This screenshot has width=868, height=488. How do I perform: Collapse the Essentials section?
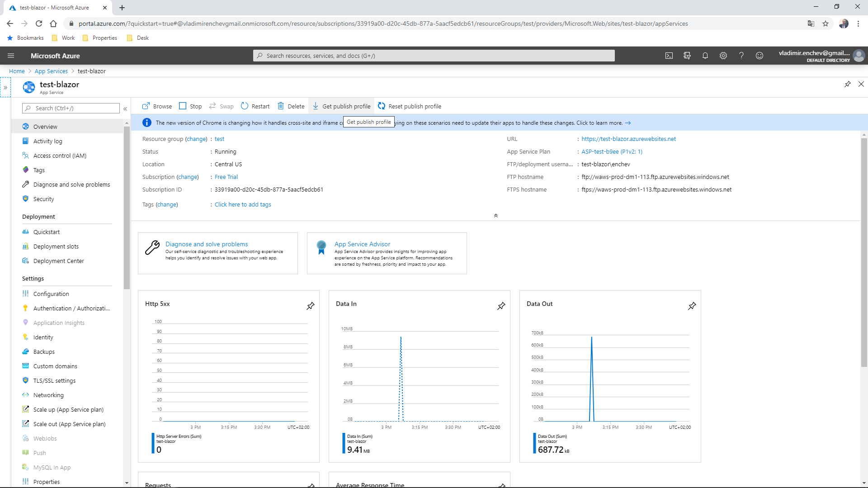(x=496, y=216)
